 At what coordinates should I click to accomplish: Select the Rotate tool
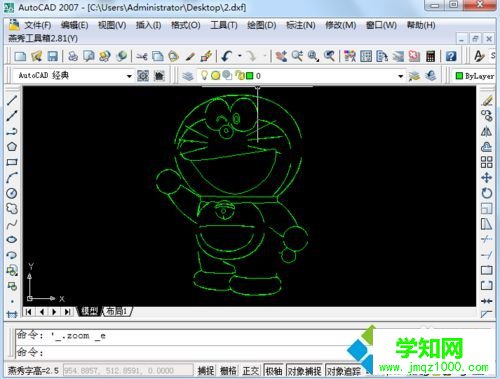[487, 193]
